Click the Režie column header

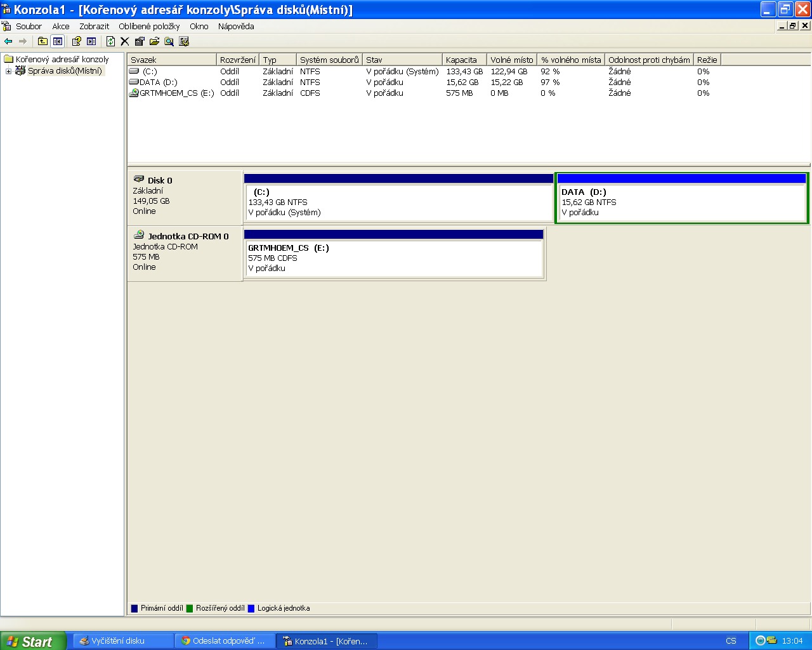coord(707,60)
